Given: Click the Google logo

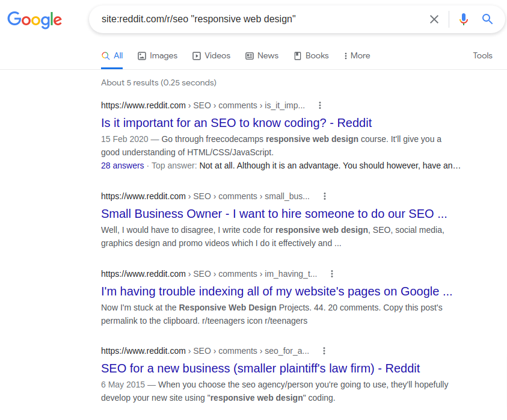Looking at the screenshot, I should tap(34, 20).
